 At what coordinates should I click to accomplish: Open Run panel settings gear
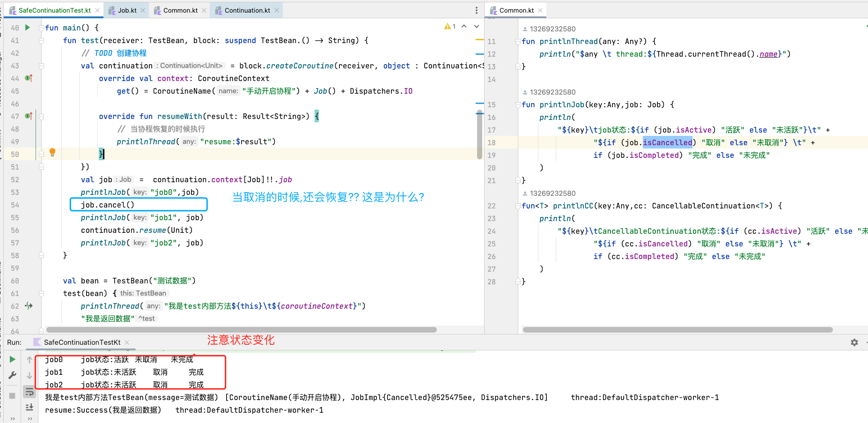pyautogui.click(x=854, y=342)
